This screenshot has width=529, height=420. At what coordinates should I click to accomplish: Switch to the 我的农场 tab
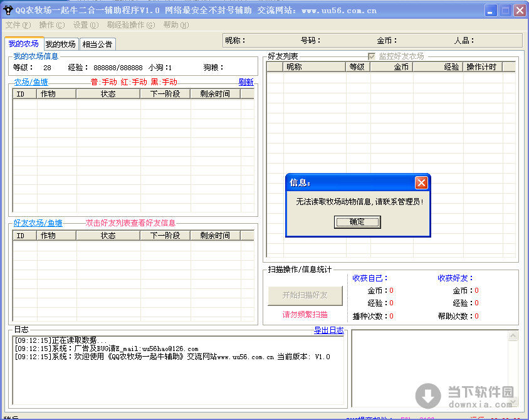(x=24, y=43)
